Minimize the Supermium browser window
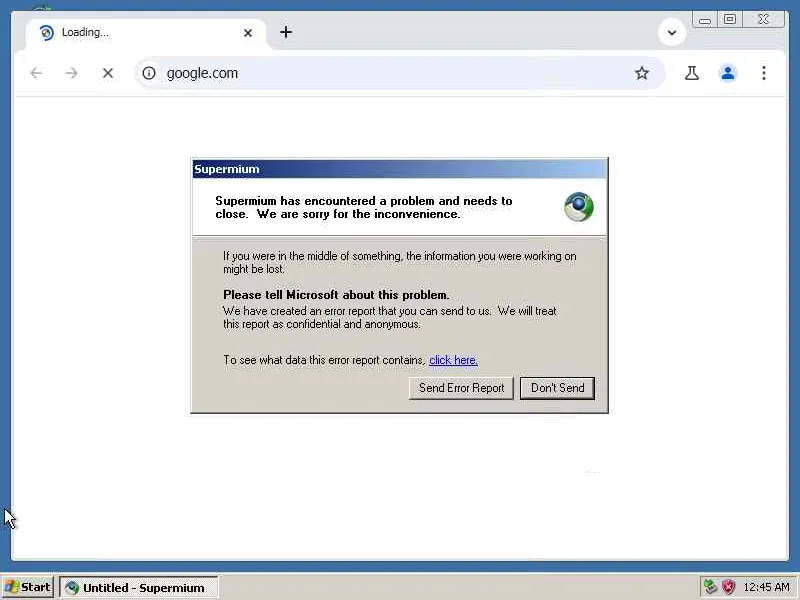The image size is (800, 600). coord(705,20)
